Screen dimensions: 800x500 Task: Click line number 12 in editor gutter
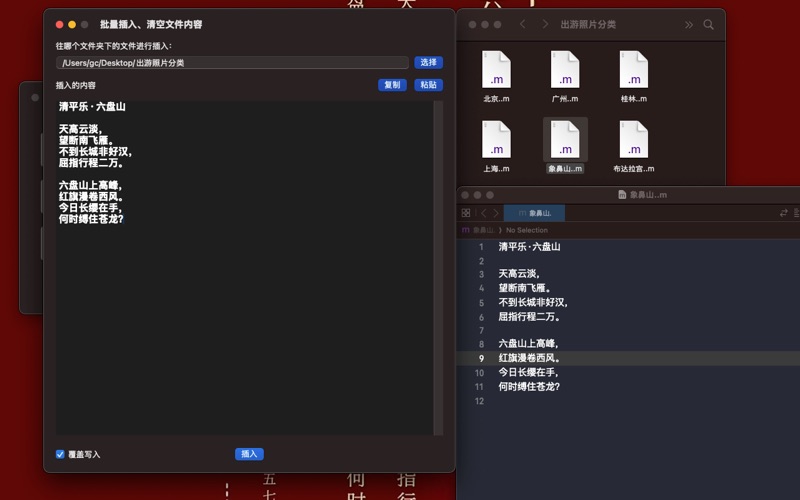click(x=479, y=401)
